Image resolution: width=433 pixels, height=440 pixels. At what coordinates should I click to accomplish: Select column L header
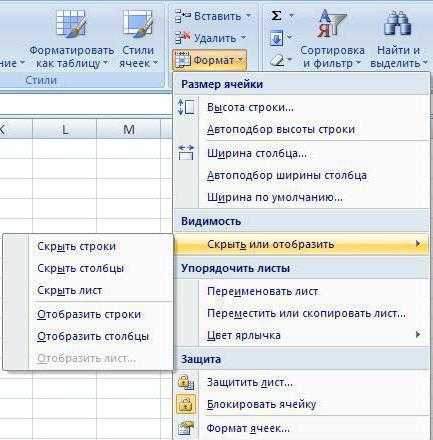[x=65, y=129]
